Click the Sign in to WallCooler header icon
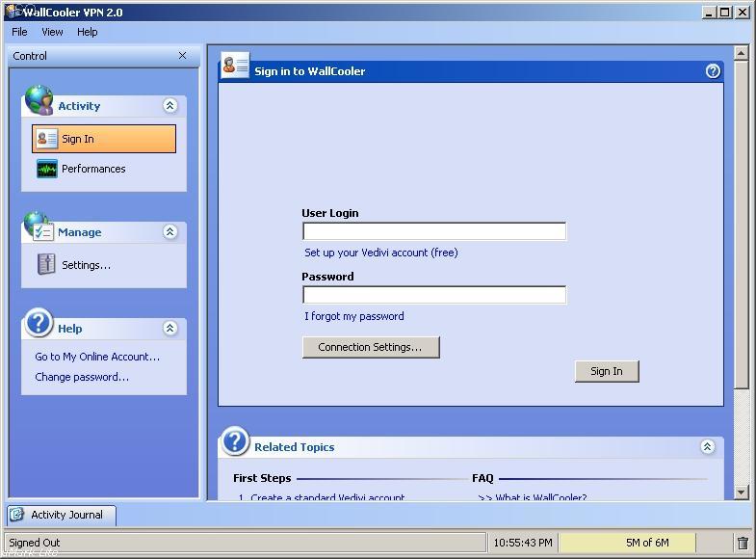The image size is (756, 559). [x=235, y=66]
